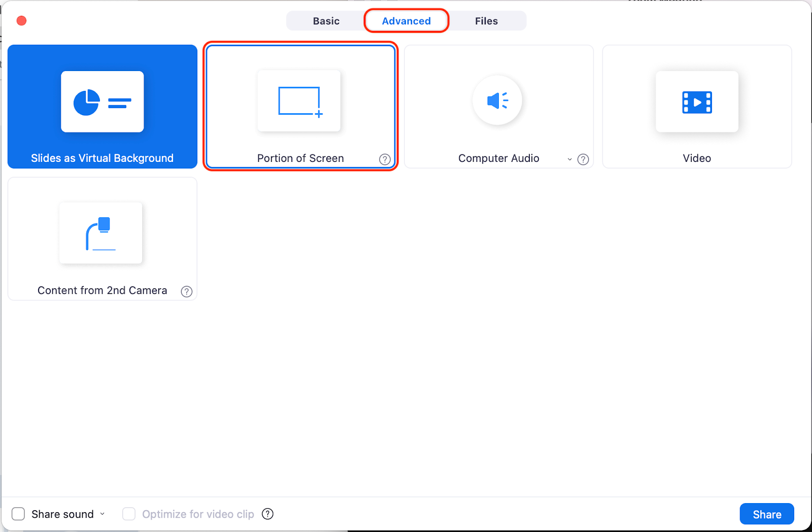Screen dimensions: 812x532
Task: Stay on the Advanced tab
Action: click(406, 21)
